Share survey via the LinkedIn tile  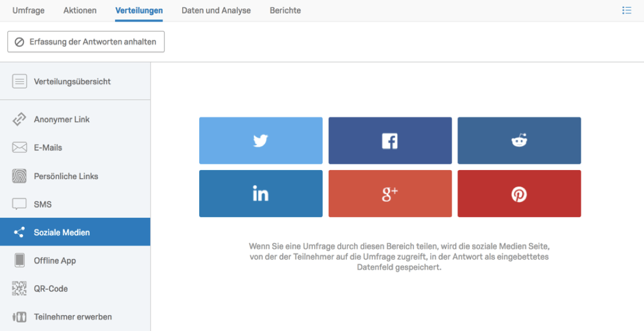[261, 194]
